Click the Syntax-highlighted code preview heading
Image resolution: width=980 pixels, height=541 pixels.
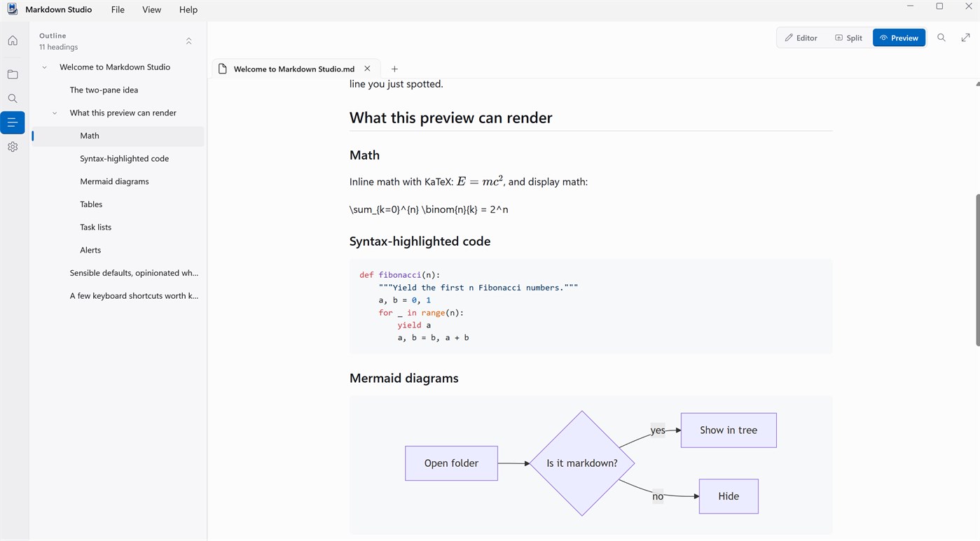pos(420,241)
